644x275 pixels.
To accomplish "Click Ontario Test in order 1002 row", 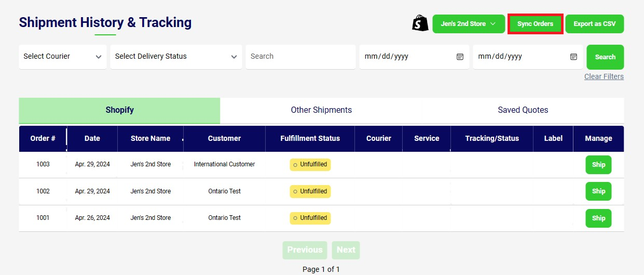I will tap(224, 191).
